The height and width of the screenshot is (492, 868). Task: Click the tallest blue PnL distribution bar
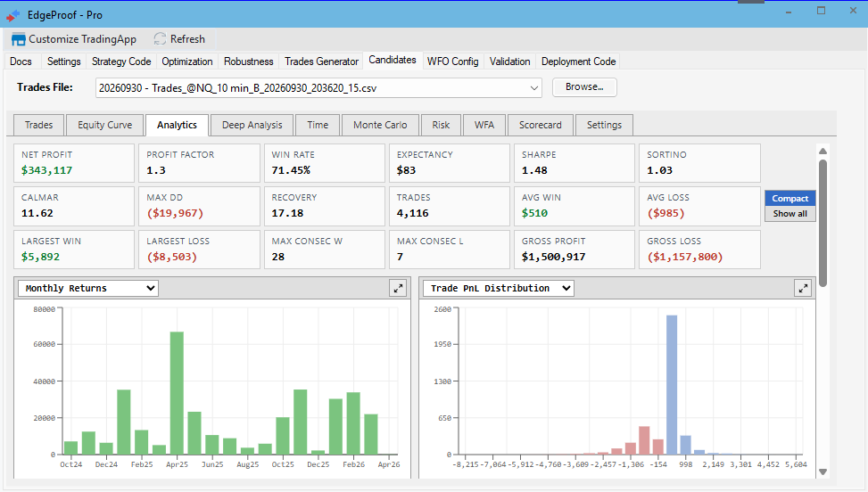[x=672, y=385]
